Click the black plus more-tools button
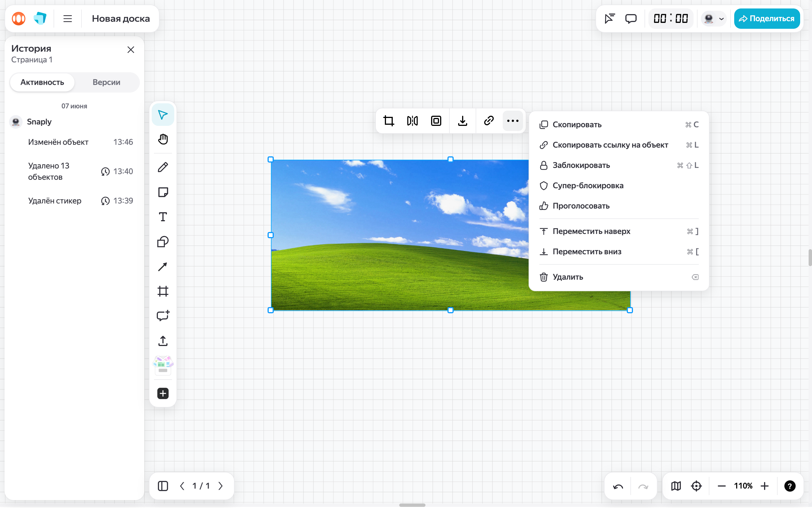This screenshot has height=508, width=812. [x=163, y=393]
